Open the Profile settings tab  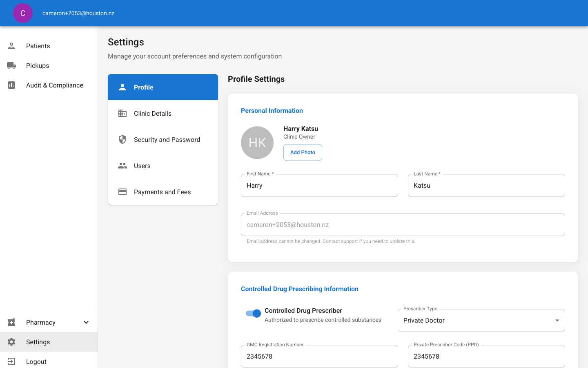(163, 87)
